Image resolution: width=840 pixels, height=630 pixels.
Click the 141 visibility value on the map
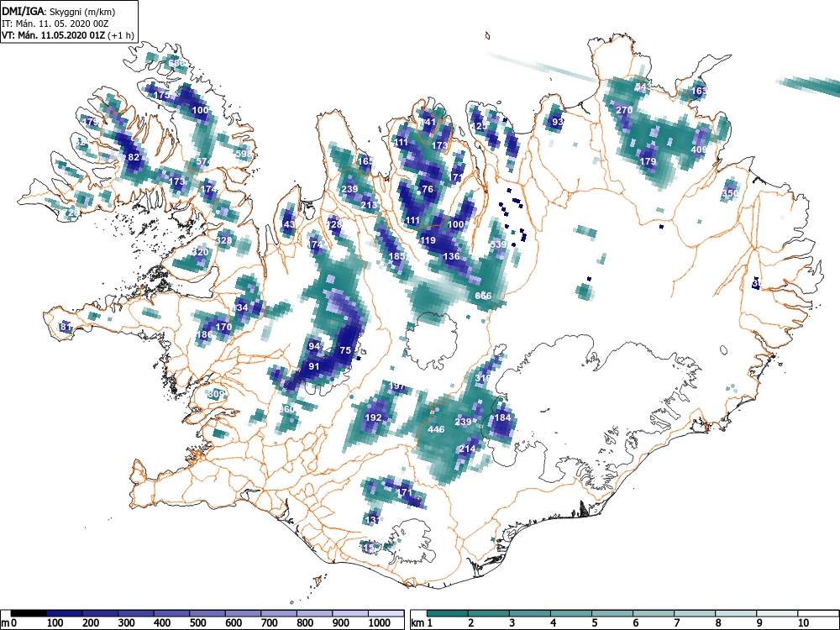coord(428,122)
